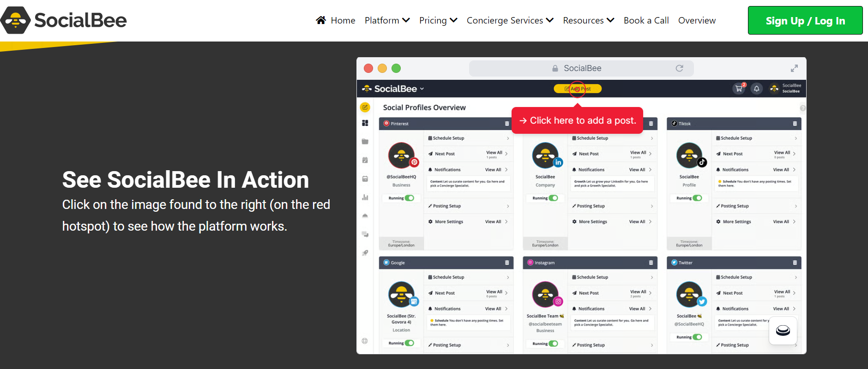Toggle the Running switch on the Tiktok card
Screen dimensions: 868x369
[698, 198]
